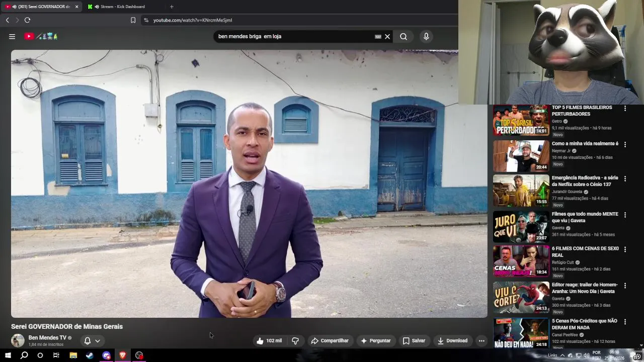Close the Serei GOVERNADOR browser tab
The width and height of the screenshot is (644, 362).
(76, 7)
